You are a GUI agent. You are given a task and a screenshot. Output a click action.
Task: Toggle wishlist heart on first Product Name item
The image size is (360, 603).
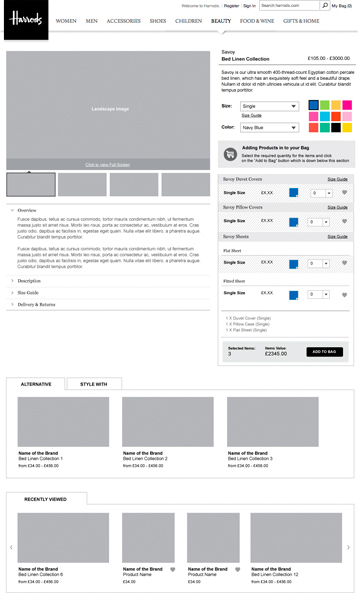173,570
